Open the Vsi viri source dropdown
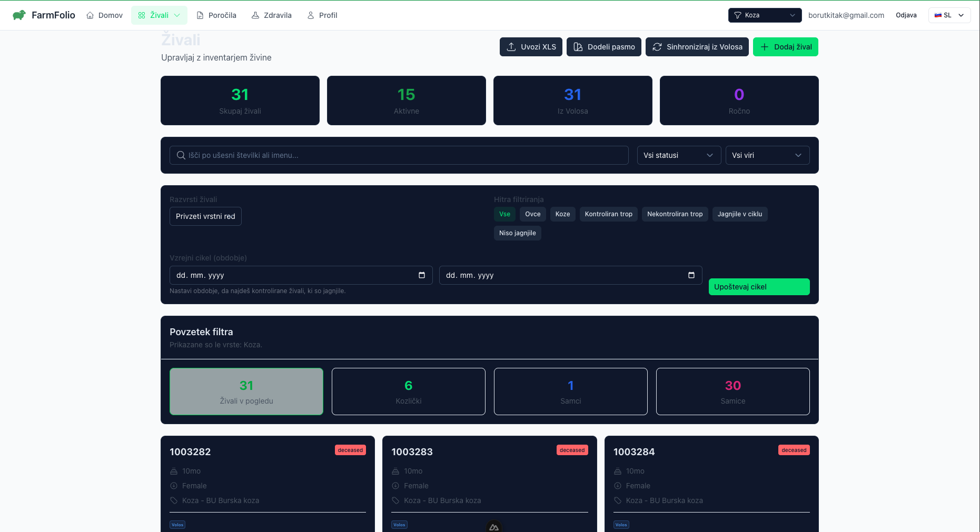Image resolution: width=980 pixels, height=532 pixels. [x=767, y=155]
